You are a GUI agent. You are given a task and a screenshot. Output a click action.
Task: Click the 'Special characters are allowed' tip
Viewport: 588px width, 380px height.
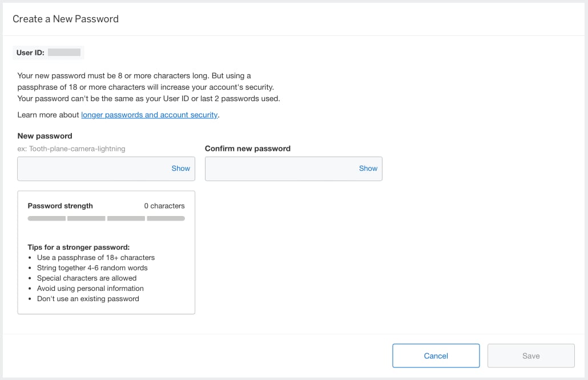click(x=86, y=278)
